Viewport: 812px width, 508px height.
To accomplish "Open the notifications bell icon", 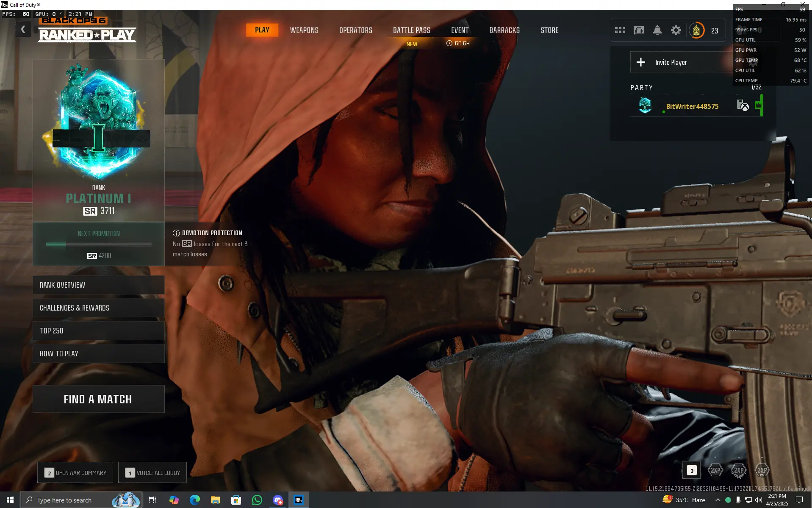I will pyautogui.click(x=657, y=30).
